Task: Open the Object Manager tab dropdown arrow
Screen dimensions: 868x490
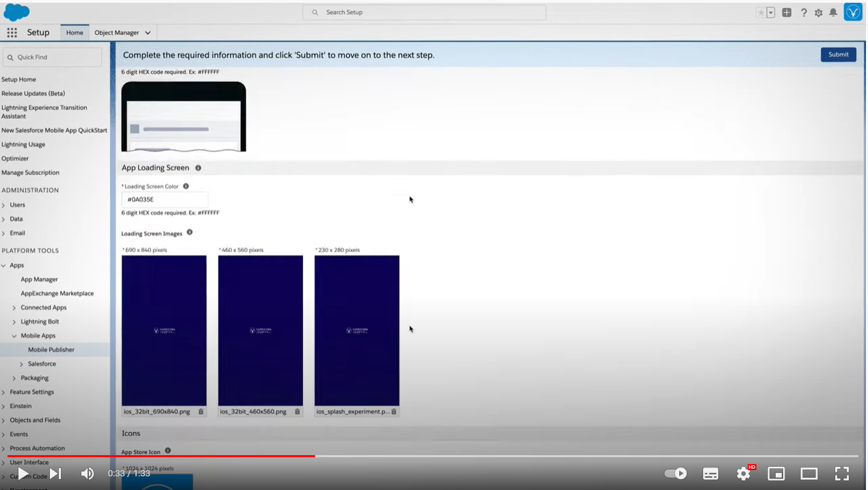Action: click(148, 33)
